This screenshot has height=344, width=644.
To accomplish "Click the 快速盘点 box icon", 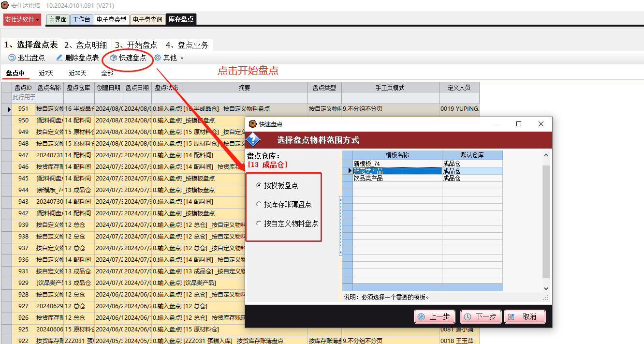I will 114,58.
